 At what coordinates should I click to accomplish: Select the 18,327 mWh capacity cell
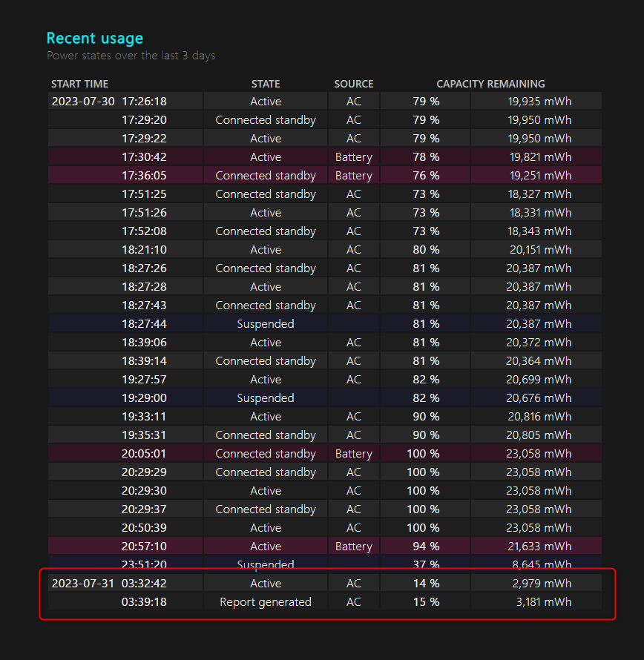[x=540, y=194]
